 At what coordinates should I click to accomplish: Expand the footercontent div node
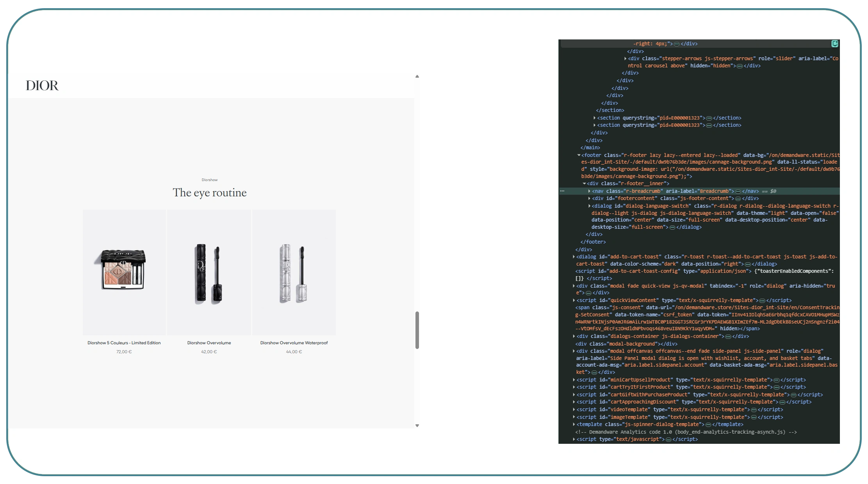point(589,198)
